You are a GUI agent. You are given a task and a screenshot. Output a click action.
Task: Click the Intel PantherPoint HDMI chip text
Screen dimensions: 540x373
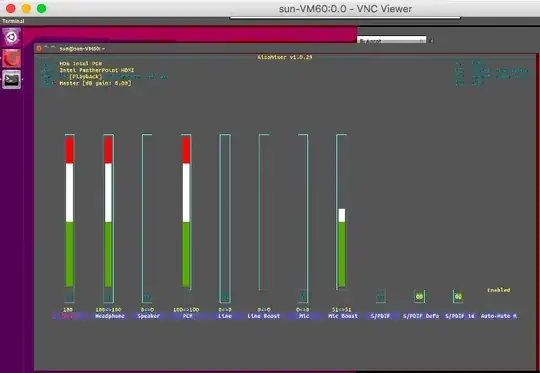click(x=97, y=70)
